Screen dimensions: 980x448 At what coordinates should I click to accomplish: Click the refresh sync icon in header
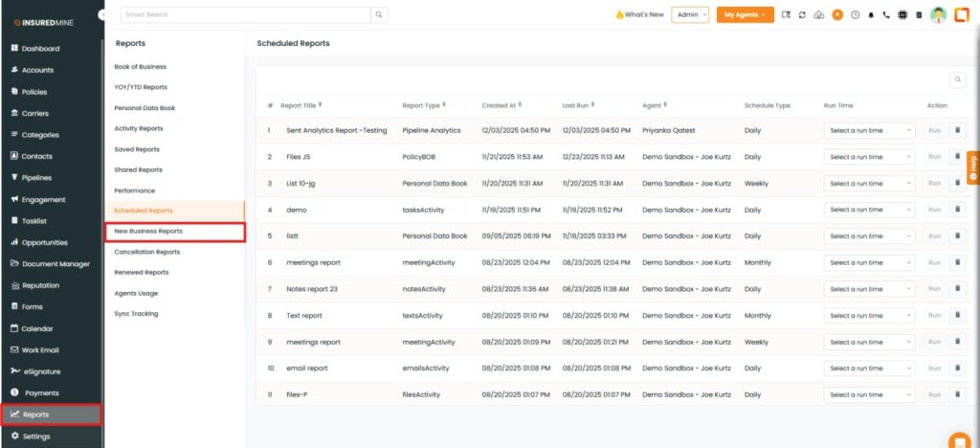pos(802,15)
